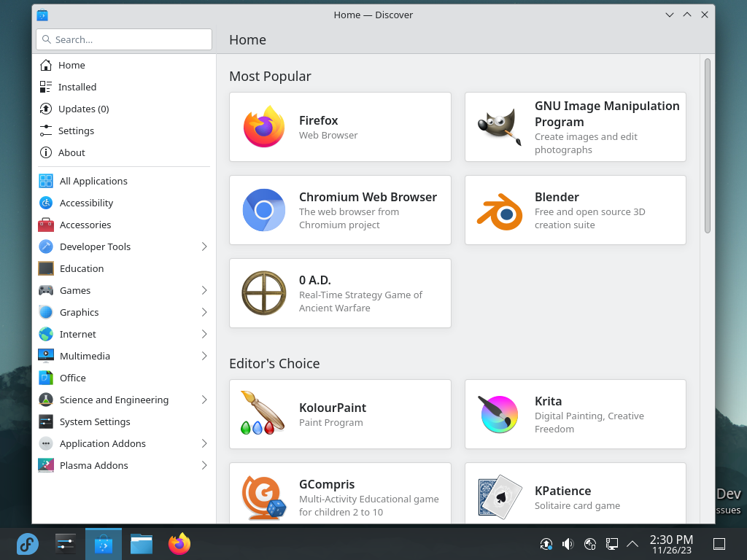Click the KolourPaint brush icon
The image size is (747, 560).
pyautogui.click(x=263, y=413)
